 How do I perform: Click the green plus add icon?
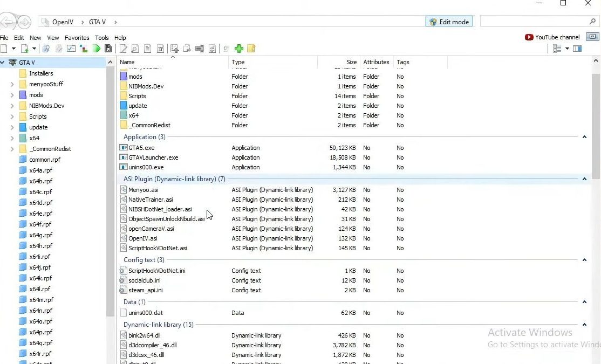click(239, 49)
